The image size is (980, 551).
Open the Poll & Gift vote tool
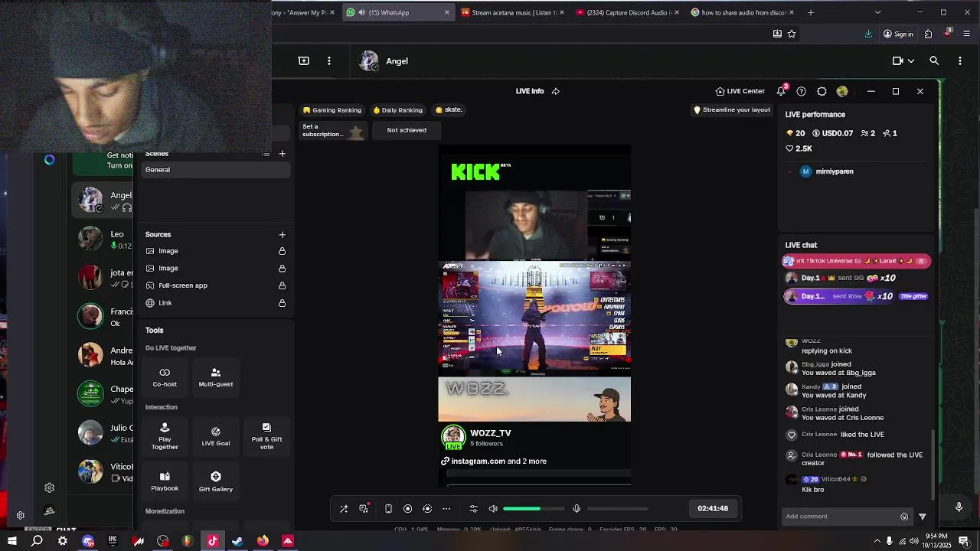coord(266,436)
